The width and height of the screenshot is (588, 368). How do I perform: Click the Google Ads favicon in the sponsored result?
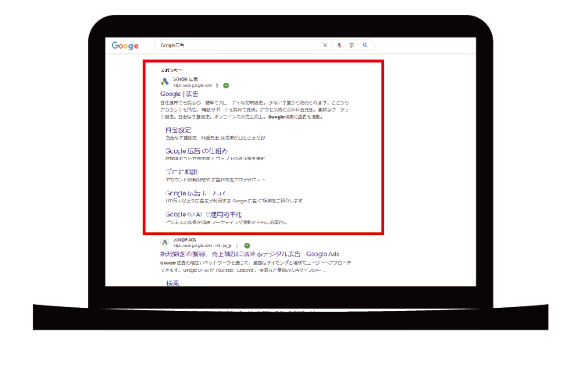165,81
